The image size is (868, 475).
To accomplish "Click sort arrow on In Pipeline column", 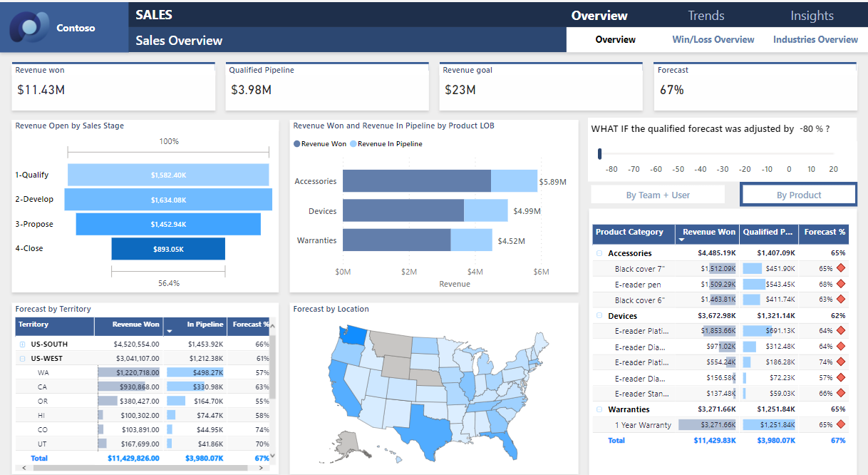I will [x=170, y=332].
